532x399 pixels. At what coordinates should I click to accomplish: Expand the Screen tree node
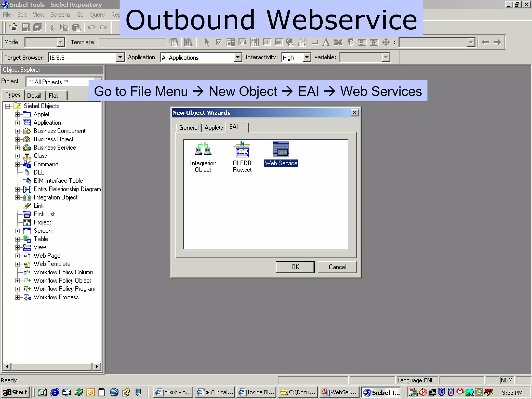coord(17,231)
